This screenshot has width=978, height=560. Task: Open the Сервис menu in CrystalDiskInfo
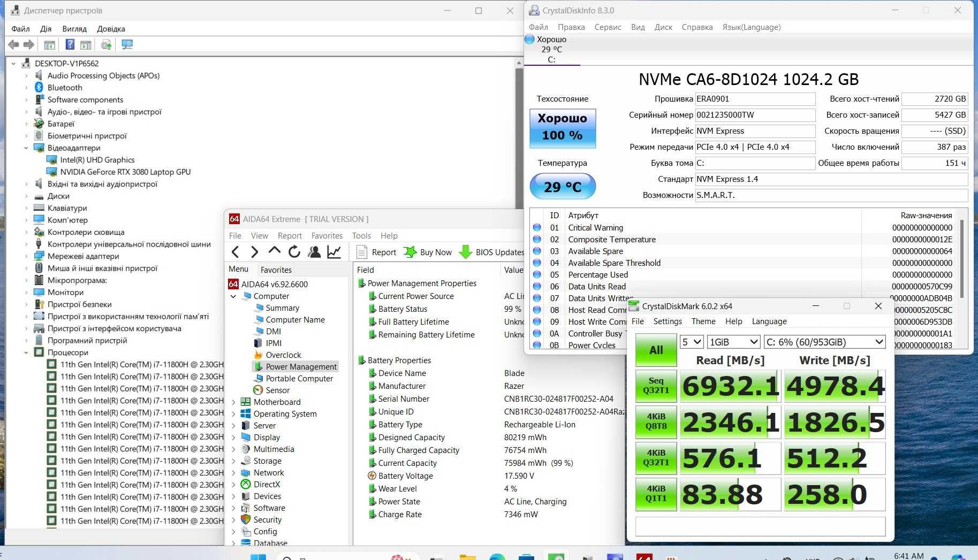coord(608,27)
